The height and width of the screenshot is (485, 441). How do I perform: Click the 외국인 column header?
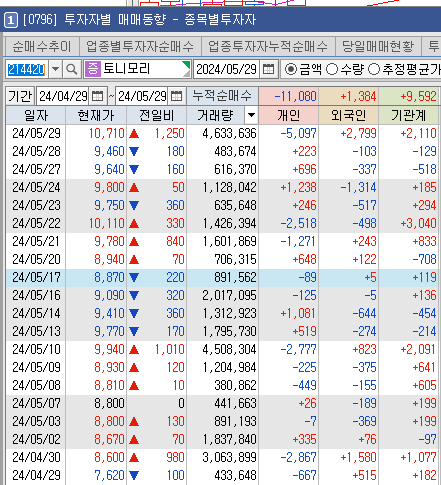349,116
